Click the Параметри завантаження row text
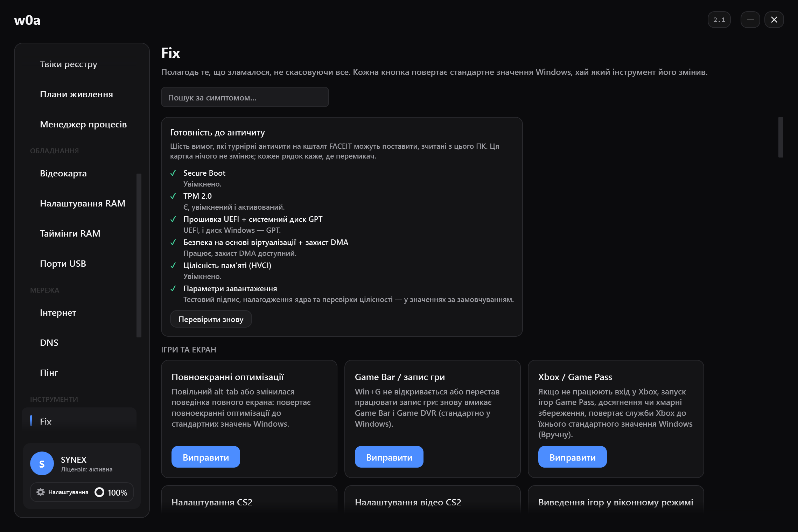This screenshot has height=532, width=798. (x=230, y=289)
